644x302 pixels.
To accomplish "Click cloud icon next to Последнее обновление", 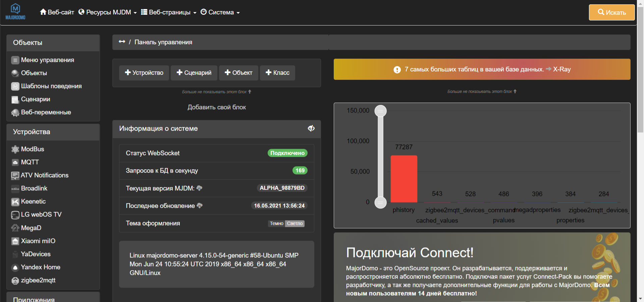I will tap(200, 205).
